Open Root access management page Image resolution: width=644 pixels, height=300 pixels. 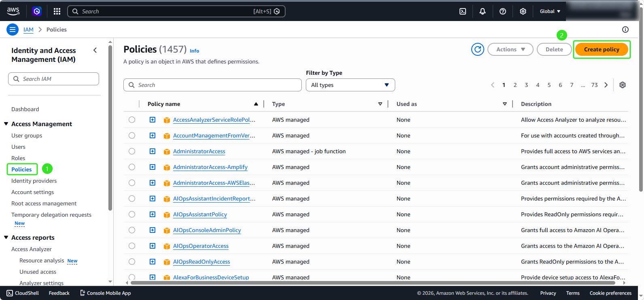pyautogui.click(x=44, y=203)
